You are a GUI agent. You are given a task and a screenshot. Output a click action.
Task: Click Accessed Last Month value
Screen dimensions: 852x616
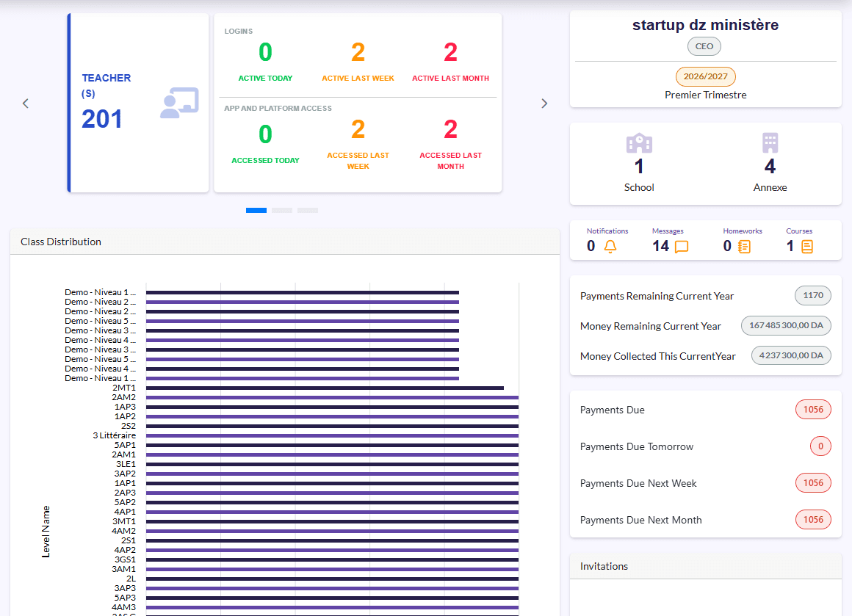[x=450, y=130]
